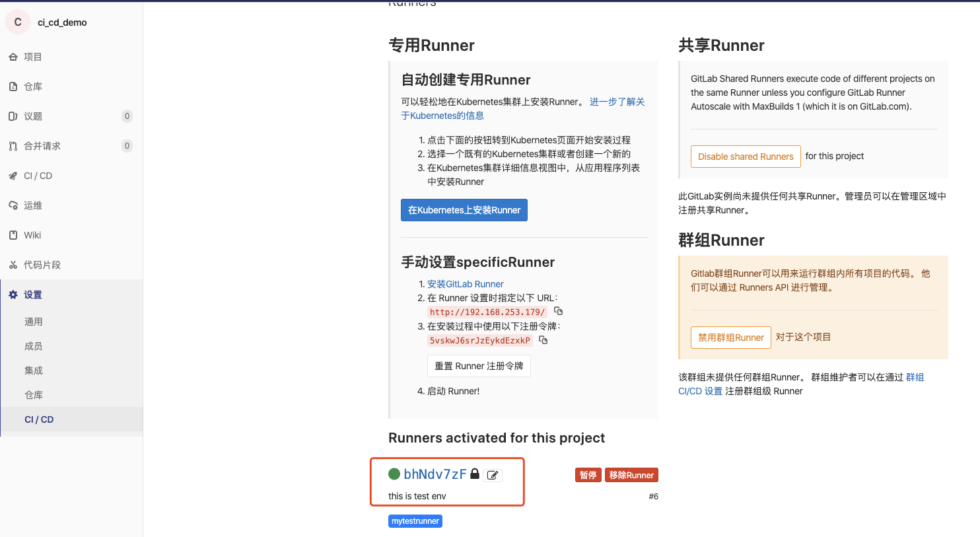Click the 'this is test env' description
980x537 pixels.
(x=417, y=496)
